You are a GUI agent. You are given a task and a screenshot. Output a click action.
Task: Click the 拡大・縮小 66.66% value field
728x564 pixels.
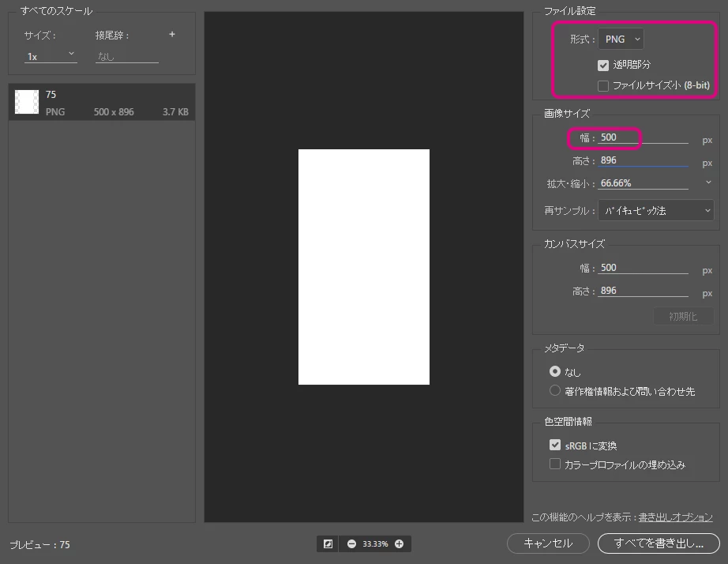643,183
